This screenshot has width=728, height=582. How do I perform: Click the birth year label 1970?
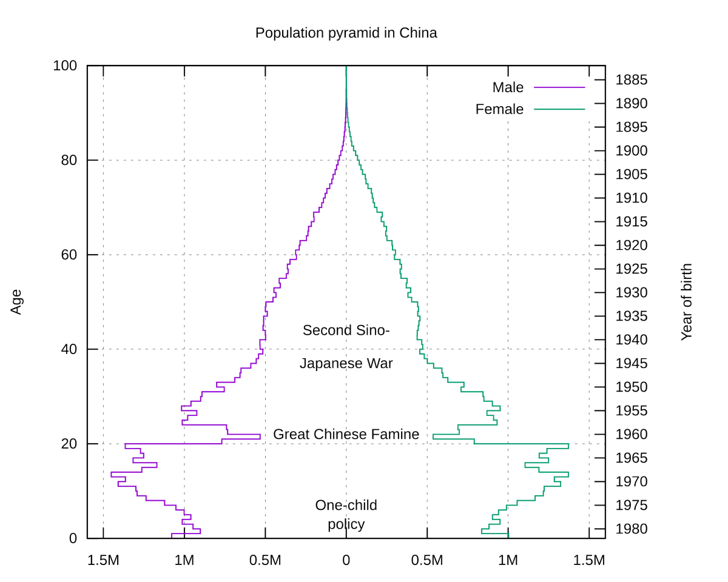coord(632,482)
